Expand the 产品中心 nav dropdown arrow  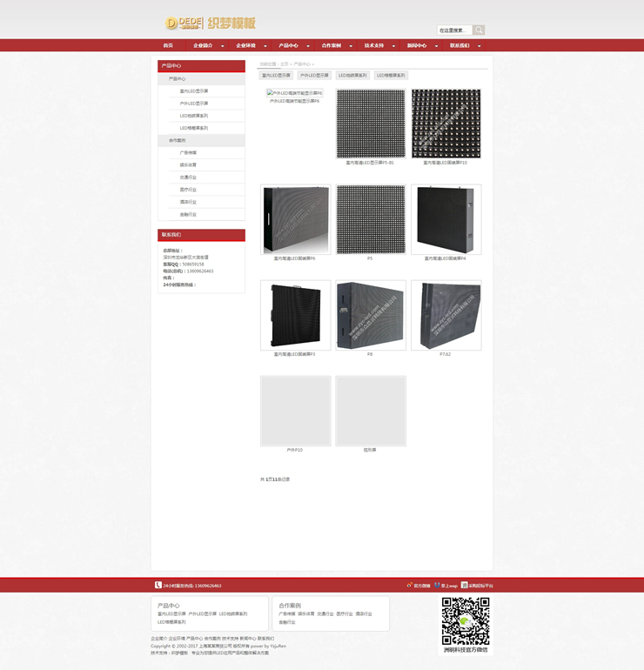(x=307, y=46)
